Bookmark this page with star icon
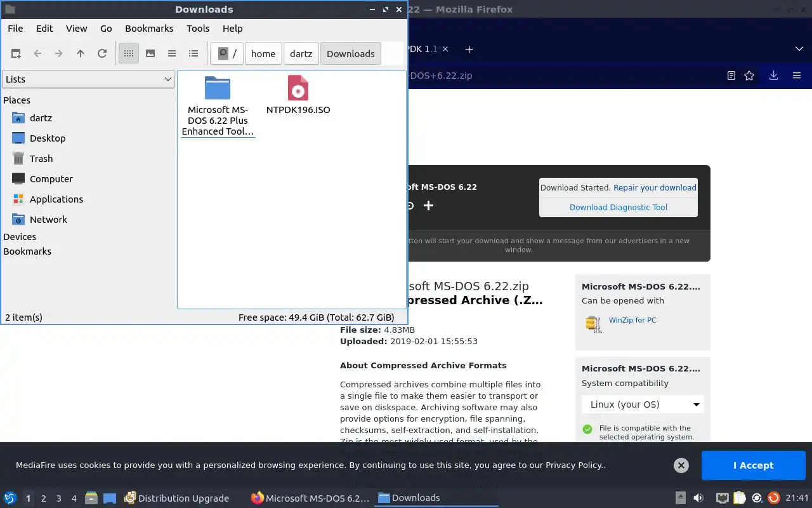Screen dimensions: 812x508 click(x=749, y=76)
